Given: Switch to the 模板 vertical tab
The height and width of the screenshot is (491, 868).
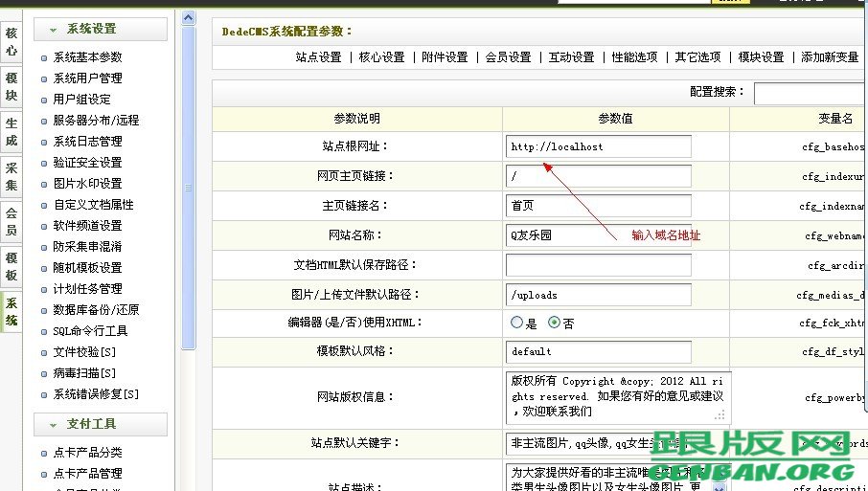Looking at the screenshot, I should (x=11, y=266).
